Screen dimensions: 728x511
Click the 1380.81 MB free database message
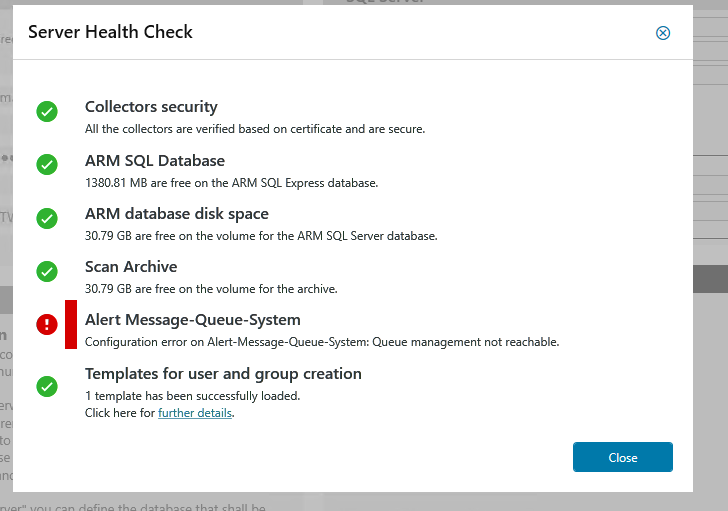232,183
